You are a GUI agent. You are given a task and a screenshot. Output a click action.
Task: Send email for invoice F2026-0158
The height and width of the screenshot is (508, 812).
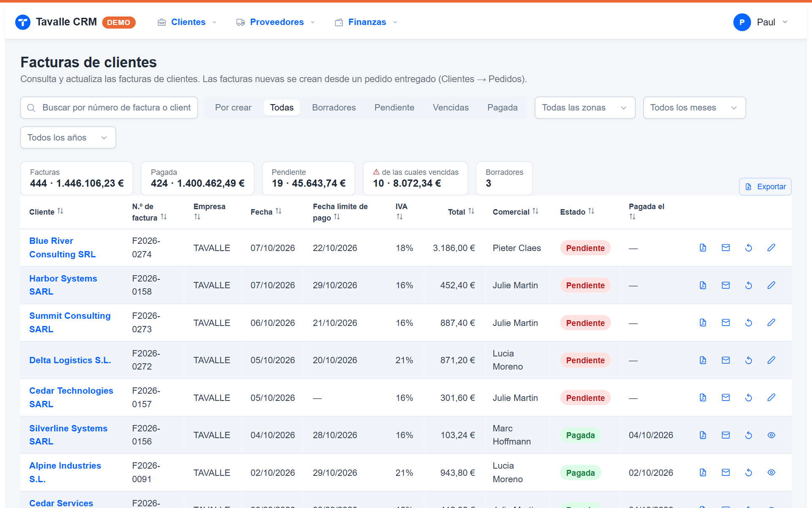(x=726, y=285)
